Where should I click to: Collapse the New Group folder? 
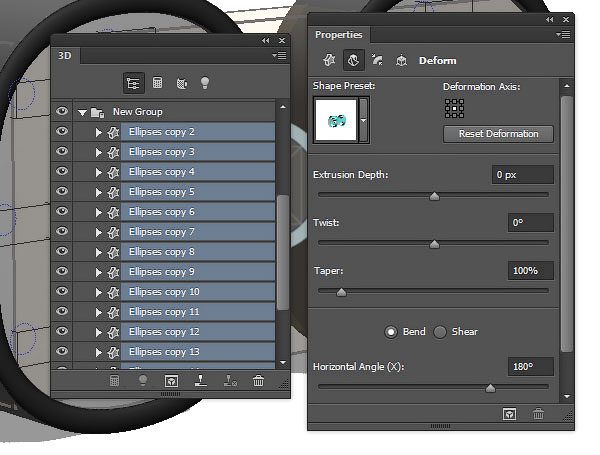pos(82,113)
